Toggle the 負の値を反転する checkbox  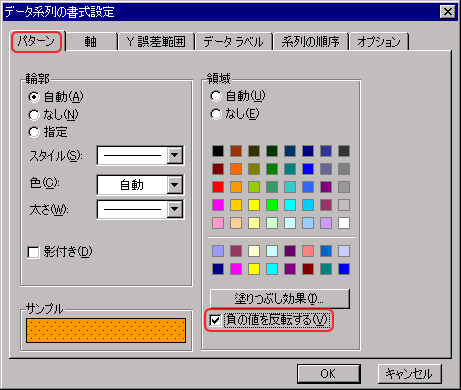pyautogui.click(x=215, y=320)
